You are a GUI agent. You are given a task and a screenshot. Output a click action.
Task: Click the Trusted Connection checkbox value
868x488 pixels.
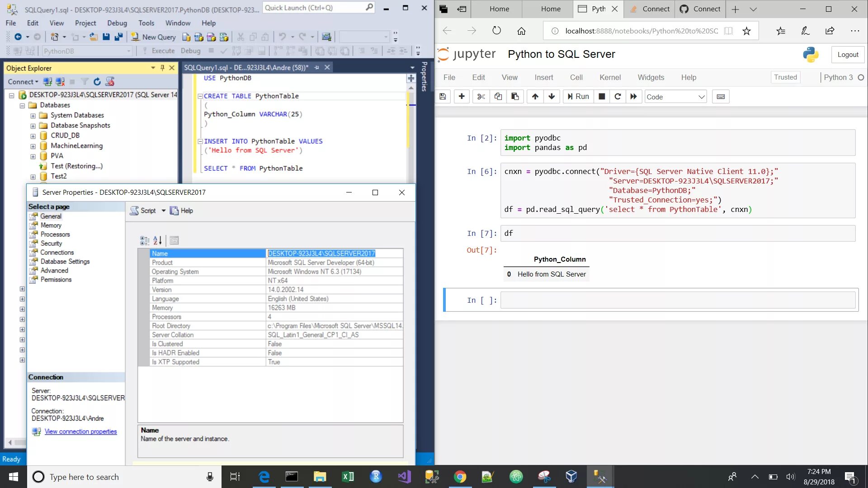coord(700,200)
